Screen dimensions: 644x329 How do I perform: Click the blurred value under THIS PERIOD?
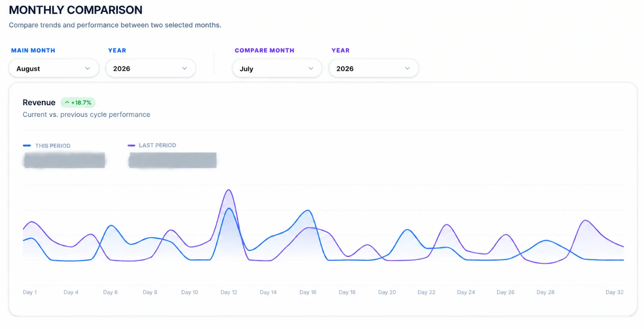(x=64, y=160)
